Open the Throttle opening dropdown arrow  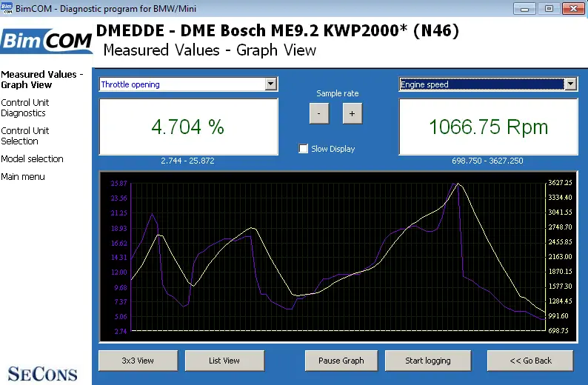[271, 84]
